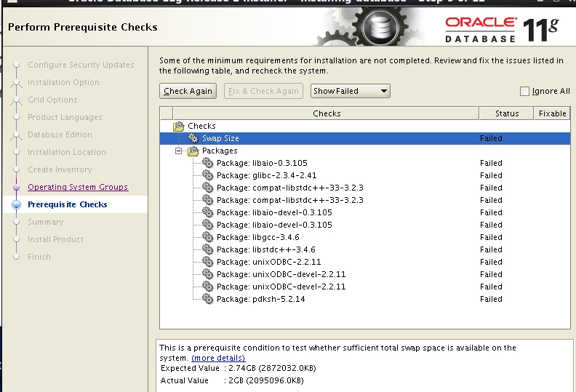
Task: Click gear icon for pdksh-5.2.14 package
Action: tap(207, 299)
